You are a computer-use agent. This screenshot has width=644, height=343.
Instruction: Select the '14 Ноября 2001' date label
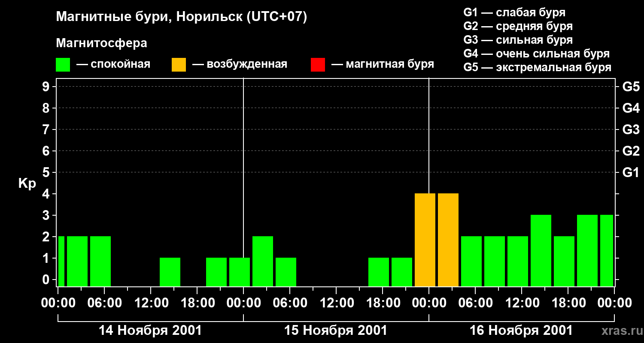150,331
